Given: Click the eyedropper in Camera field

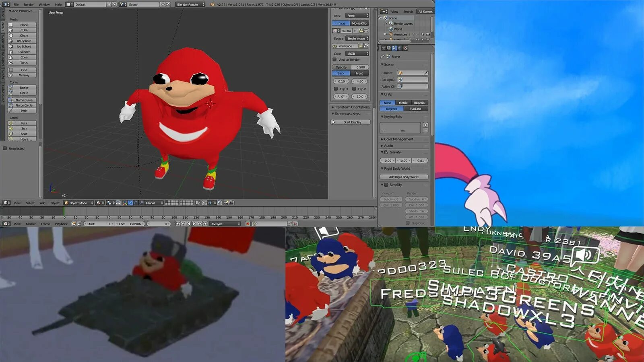Looking at the screenshot, I should [425, 73].
